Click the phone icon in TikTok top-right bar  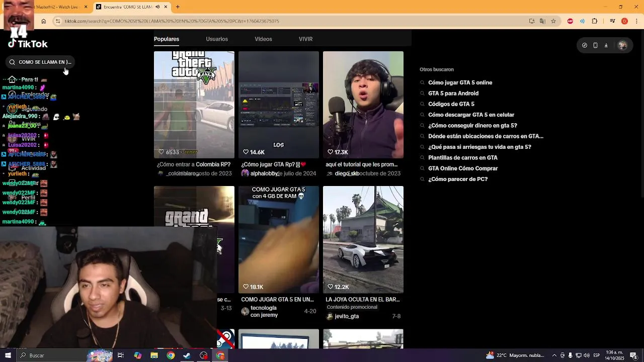click(595, 45)
